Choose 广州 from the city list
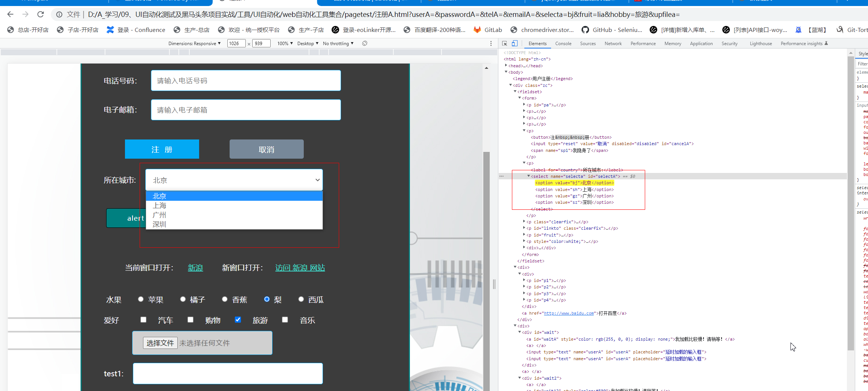The image size is (868, 391). [234, 215]
